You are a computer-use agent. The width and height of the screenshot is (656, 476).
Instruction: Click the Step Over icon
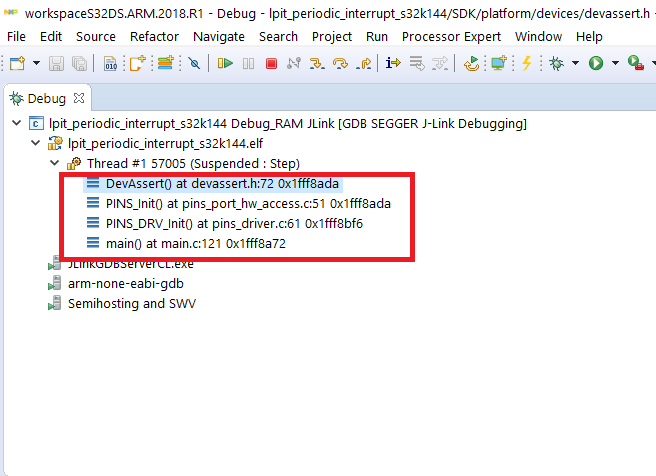(x=341, y=64)
